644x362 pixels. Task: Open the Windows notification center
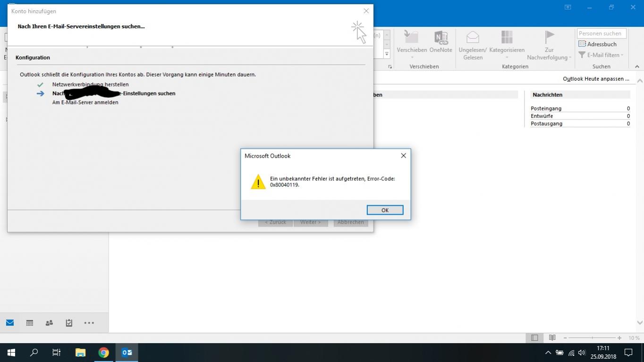[628, 353]
